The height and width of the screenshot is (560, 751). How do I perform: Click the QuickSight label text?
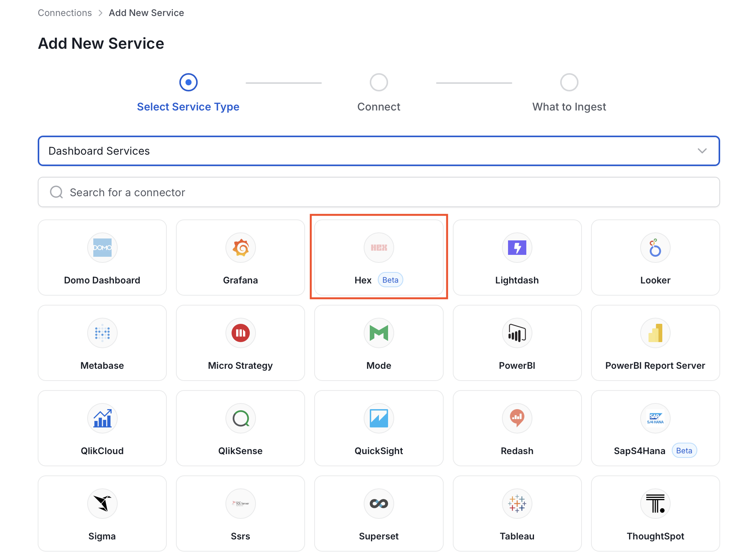point(379,451)
